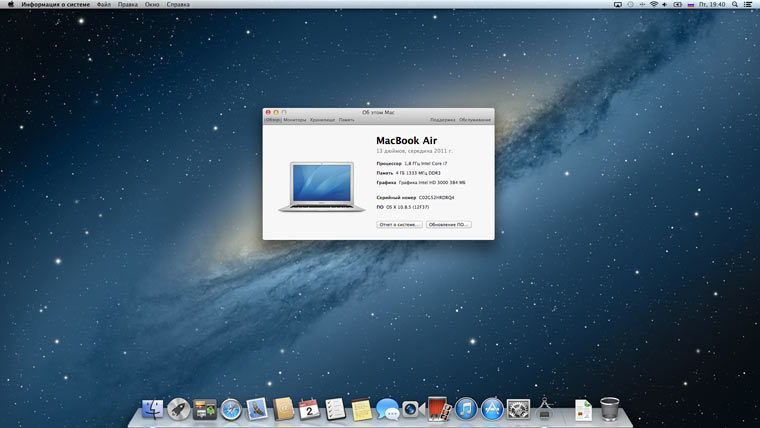760x428 pixels.
Task: Open the Calendar app in Dock
Action: pyautogui.click(x=309, y=408)
